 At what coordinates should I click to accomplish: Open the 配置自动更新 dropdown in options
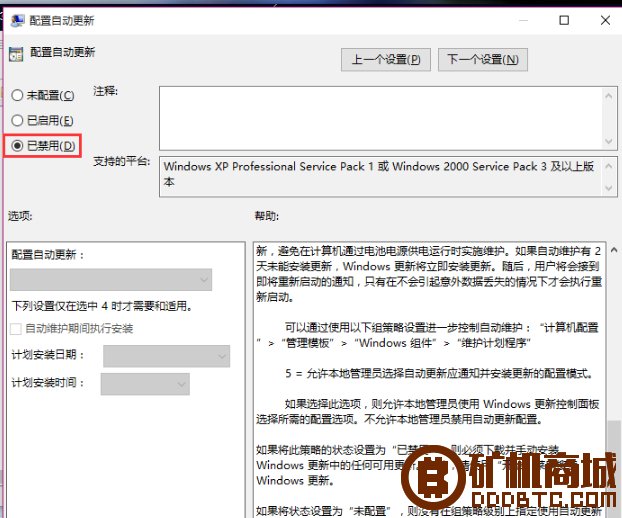pyautogui.click(x=111, y=280)
